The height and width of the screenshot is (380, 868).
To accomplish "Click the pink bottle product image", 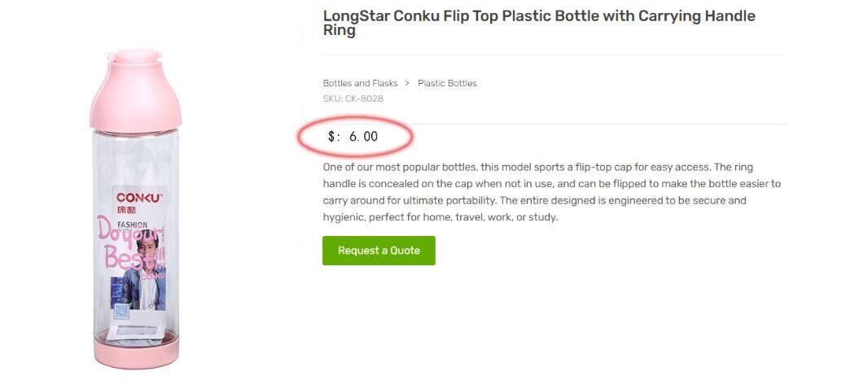I will tap(135, 212).
